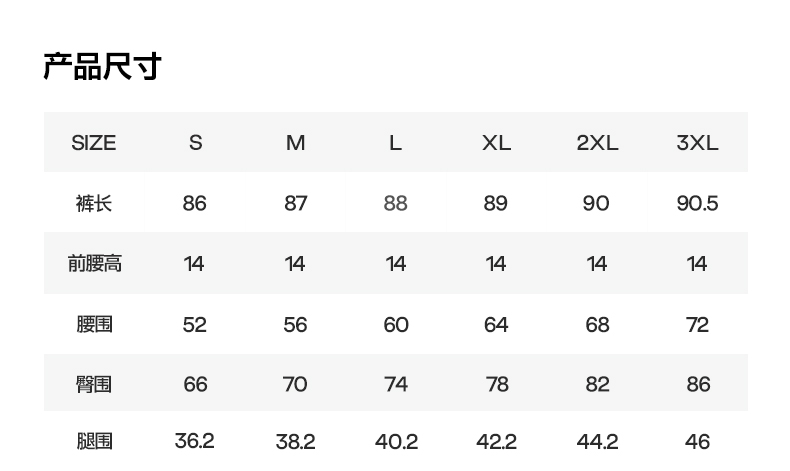Click the 前腰高 row label
The height and width of the screenshot is (471, 790).
[94, 264]
